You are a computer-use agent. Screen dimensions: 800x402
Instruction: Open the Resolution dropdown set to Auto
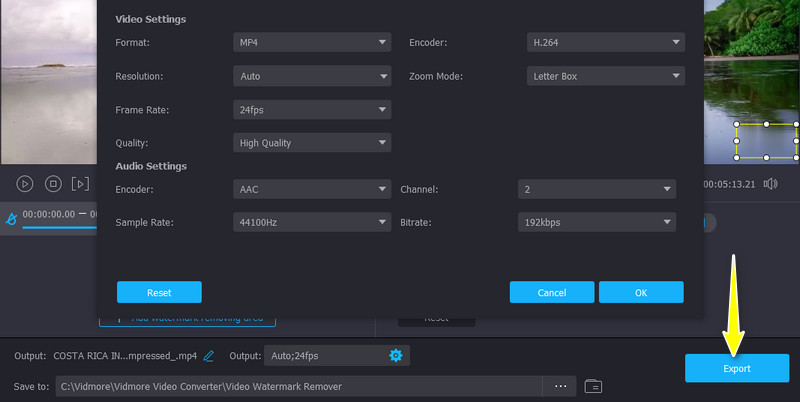point(311,75)
